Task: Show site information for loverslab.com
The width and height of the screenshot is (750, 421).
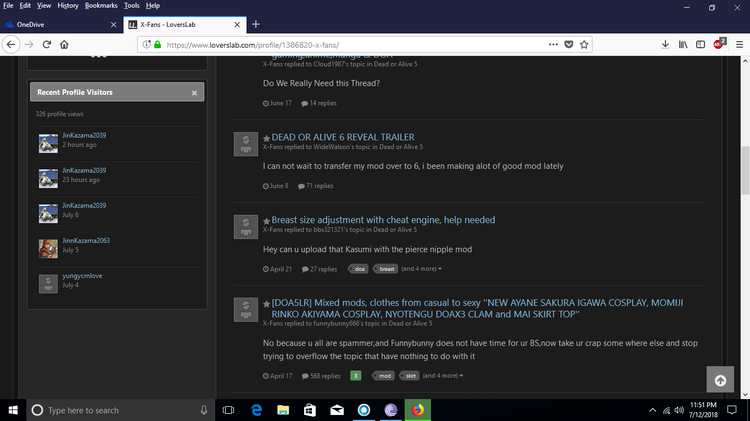Action: pos(146,44)
